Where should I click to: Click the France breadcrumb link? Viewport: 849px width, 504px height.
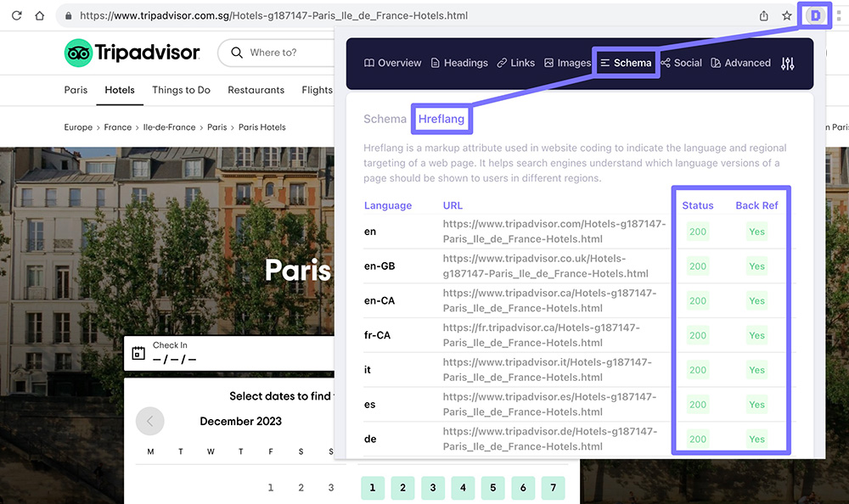click(118, 127)
